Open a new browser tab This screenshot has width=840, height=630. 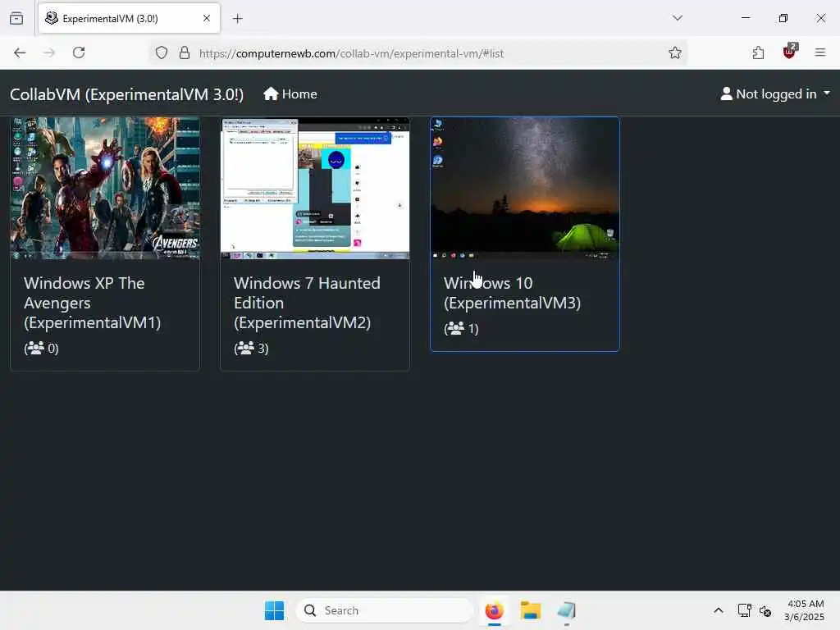(238, 19)
